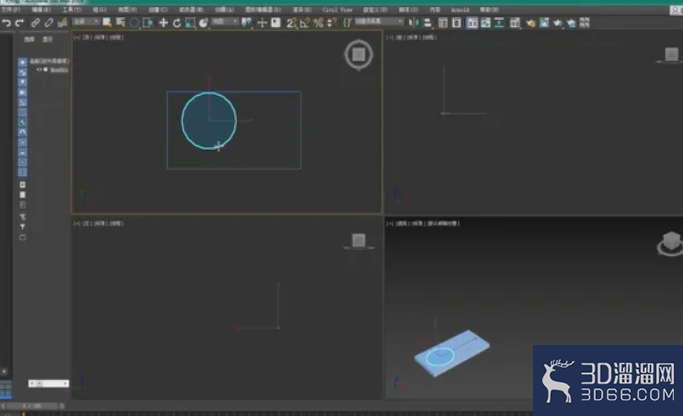Open the selection filter dropdown
The width and height of the screenshot is (683, 416).
[86, 21]
